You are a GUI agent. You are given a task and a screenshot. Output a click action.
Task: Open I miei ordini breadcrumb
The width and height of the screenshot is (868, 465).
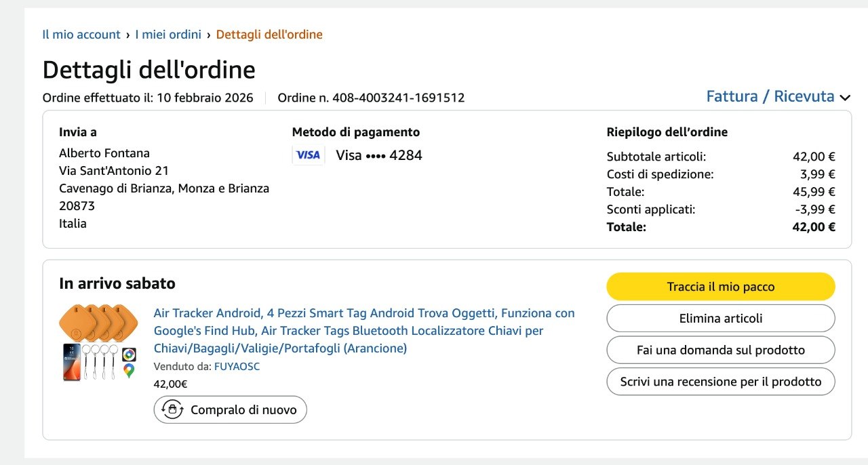click(x=168, y=35)
